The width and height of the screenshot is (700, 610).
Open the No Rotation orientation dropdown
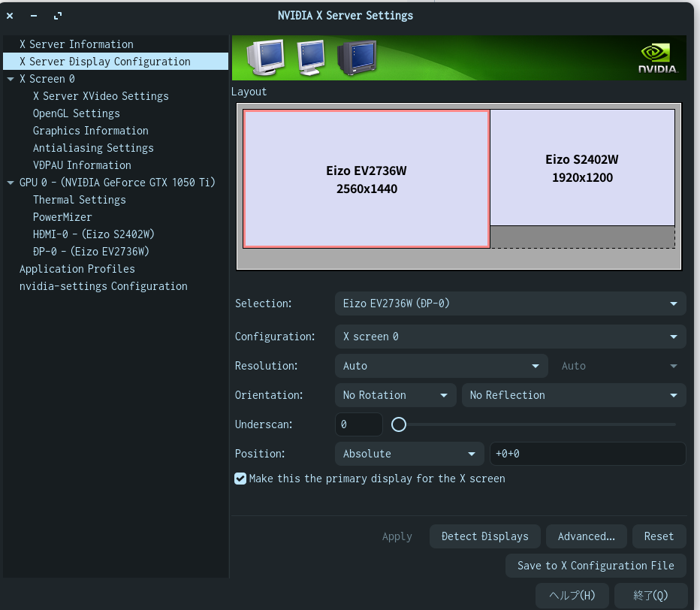point(395,395)
